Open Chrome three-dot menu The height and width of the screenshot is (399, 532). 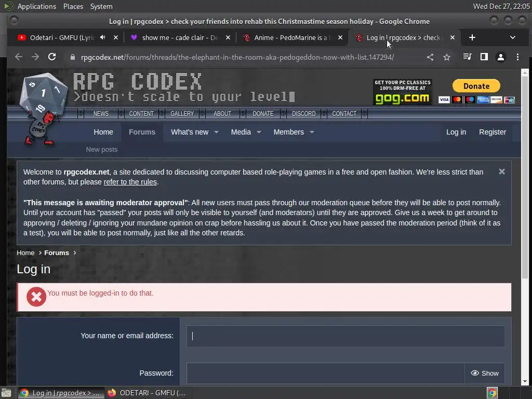point(517,57)
